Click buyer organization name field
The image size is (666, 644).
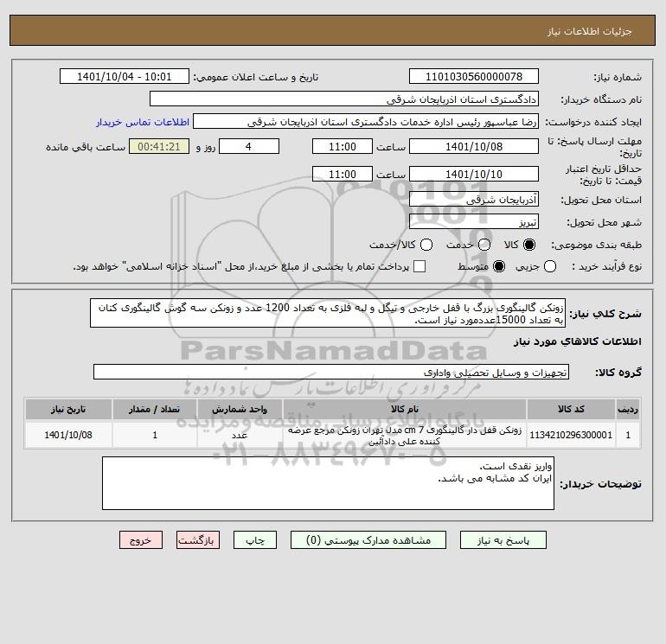(344, 99)
